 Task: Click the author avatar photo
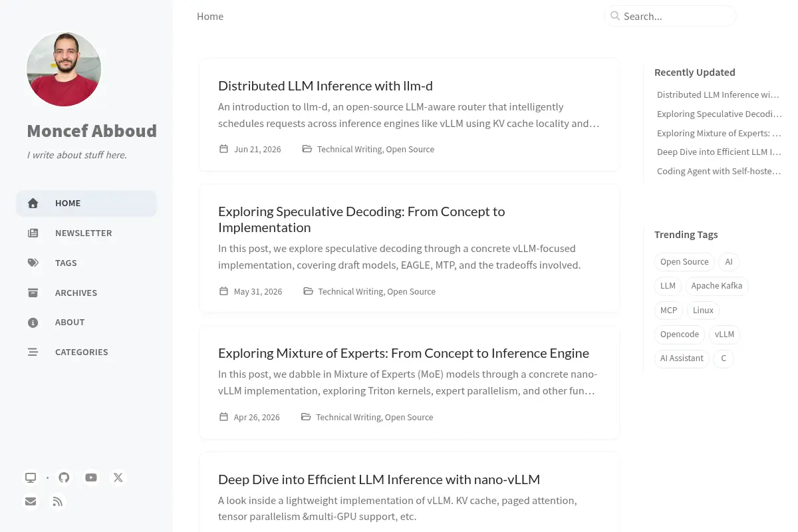(64, 69)
